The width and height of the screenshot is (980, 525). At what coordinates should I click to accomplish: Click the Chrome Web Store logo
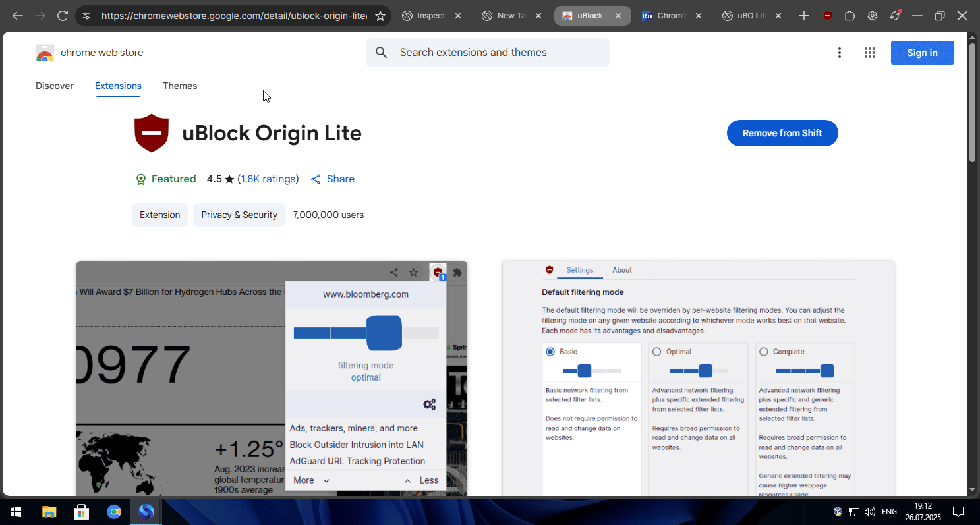point(45,53)
